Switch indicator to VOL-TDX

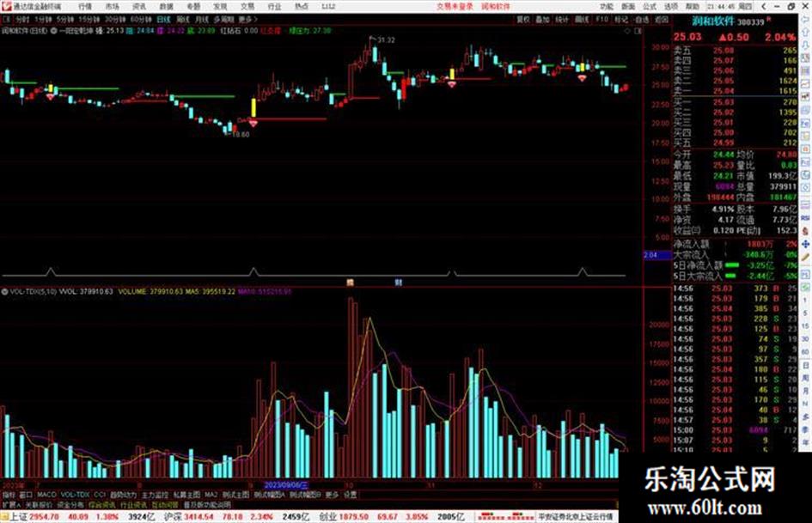(76, 495)
